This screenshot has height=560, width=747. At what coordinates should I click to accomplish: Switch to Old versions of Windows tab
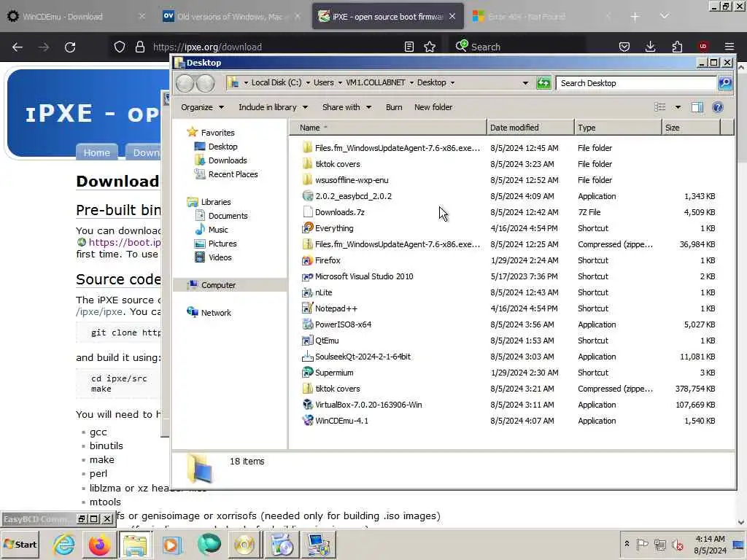pyautogui.click(x=231, y=17)
